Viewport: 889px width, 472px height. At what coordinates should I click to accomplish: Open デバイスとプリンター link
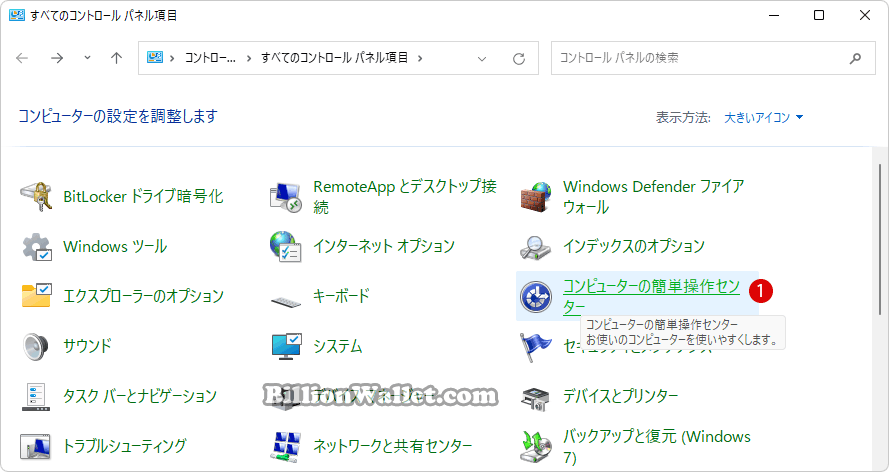coord(620,396)
